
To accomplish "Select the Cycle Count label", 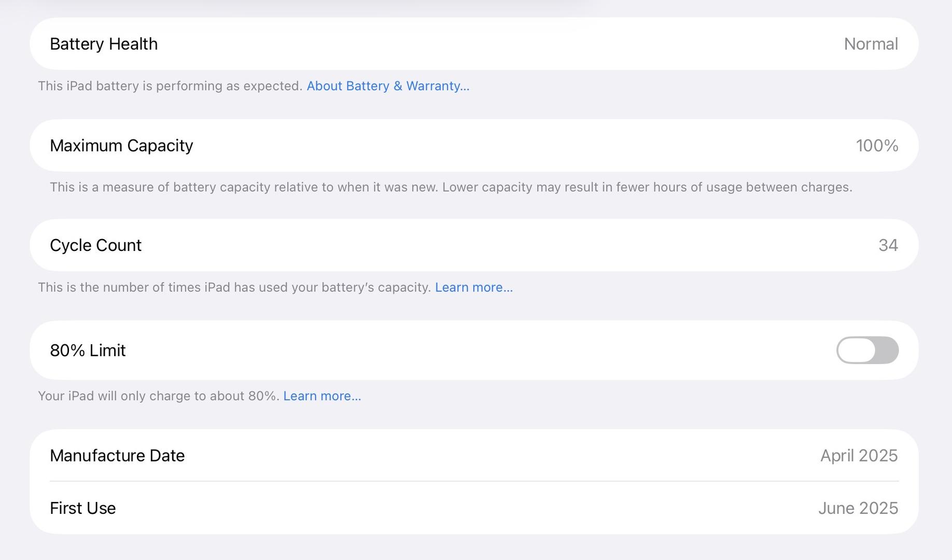I will [x=95, y=245].
